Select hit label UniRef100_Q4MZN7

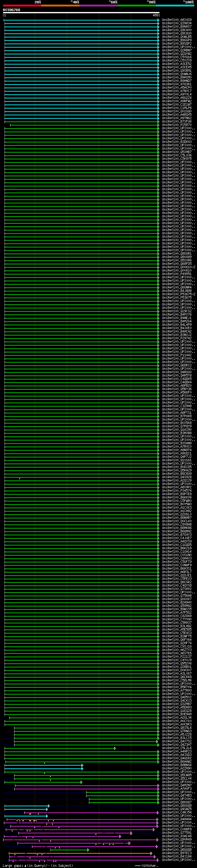pyautogui.click(x=177, y=785)
